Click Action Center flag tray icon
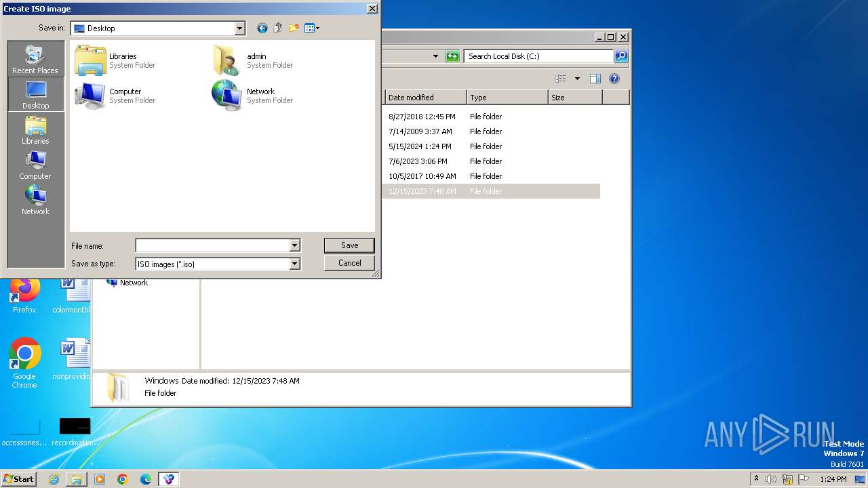The height and width of the screenshot is (488, 868). click(x=804, y=479)
